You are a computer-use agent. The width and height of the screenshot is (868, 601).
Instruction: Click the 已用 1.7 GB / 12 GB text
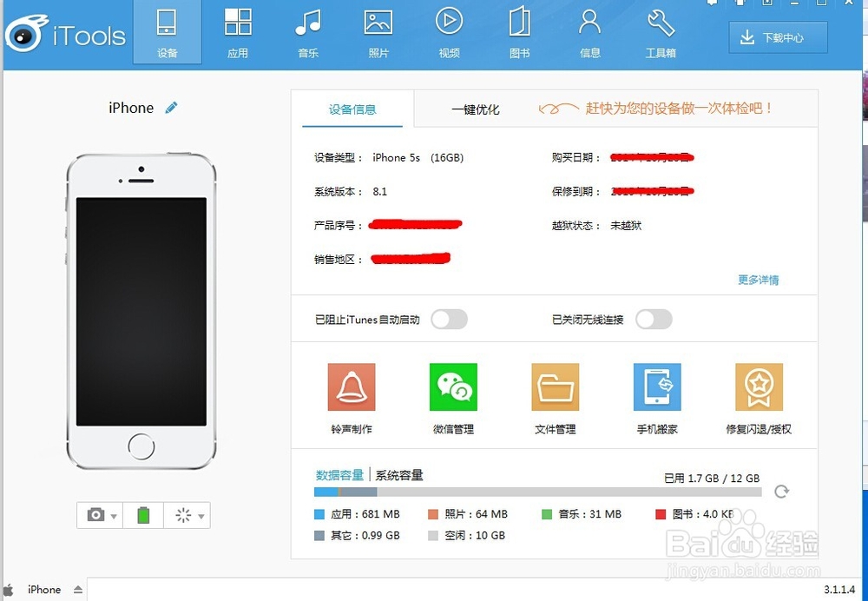712,478
